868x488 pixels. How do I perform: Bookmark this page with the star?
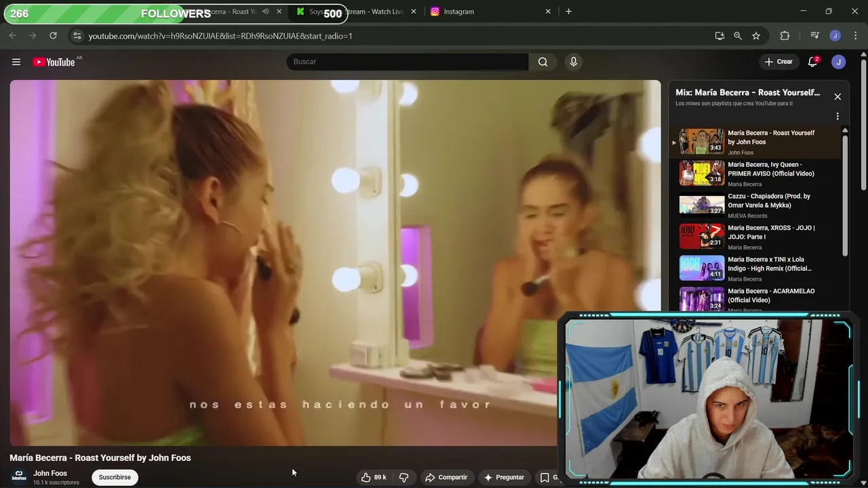click(x=756, y=36)
